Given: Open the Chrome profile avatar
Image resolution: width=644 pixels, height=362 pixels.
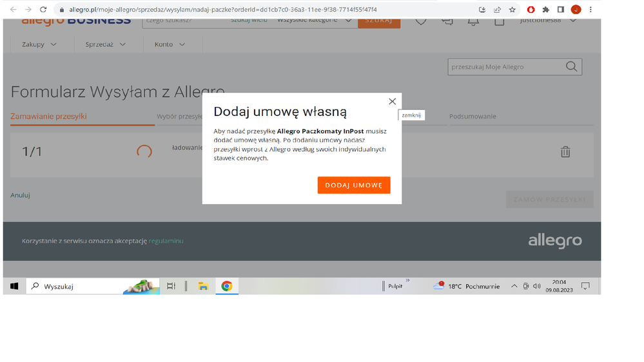Looking at the screenshot, I should click(x=576, y=10).
